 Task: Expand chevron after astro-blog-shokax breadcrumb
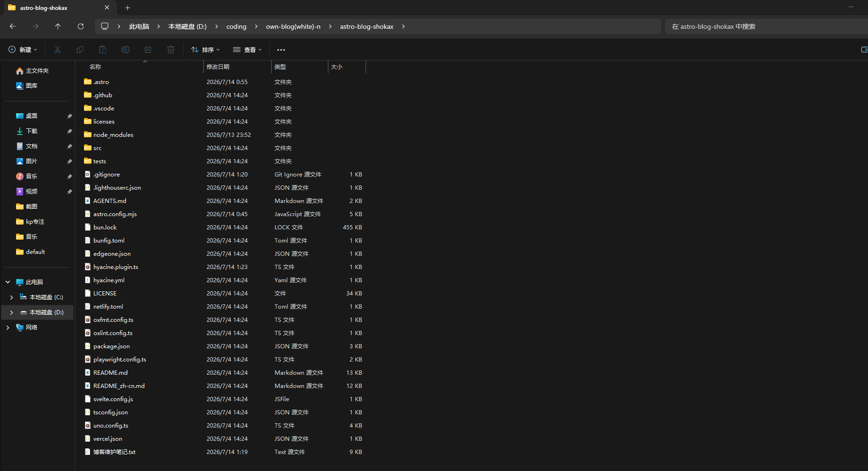tap(403, 26)
